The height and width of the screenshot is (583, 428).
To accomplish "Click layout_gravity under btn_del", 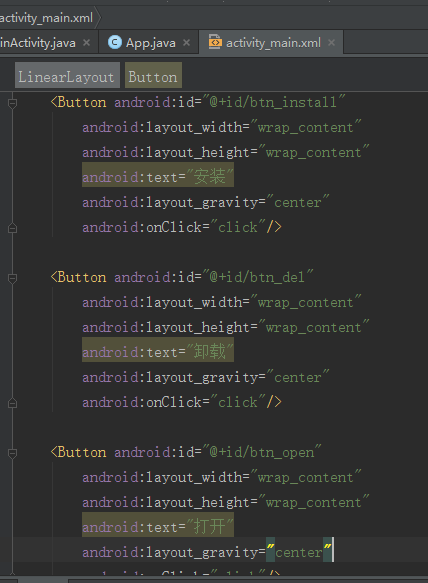I will coord(206,377).
